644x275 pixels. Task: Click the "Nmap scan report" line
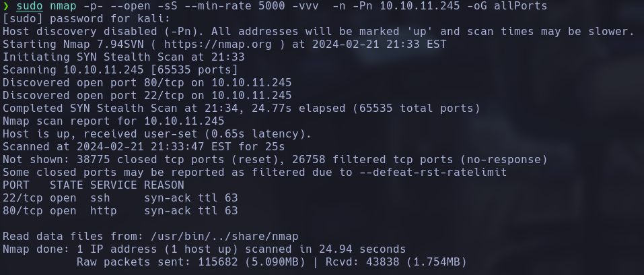(x=113, y=121)
